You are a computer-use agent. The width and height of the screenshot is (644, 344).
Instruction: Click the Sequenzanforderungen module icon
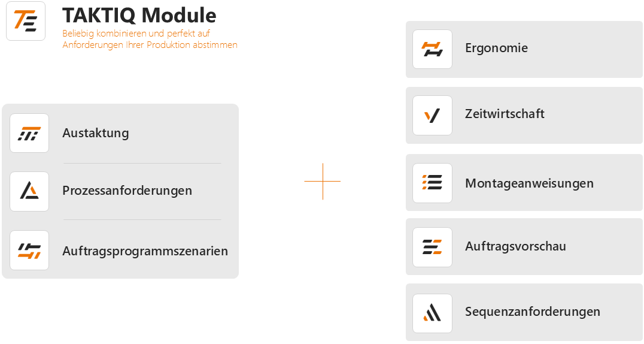click(432, 313)
